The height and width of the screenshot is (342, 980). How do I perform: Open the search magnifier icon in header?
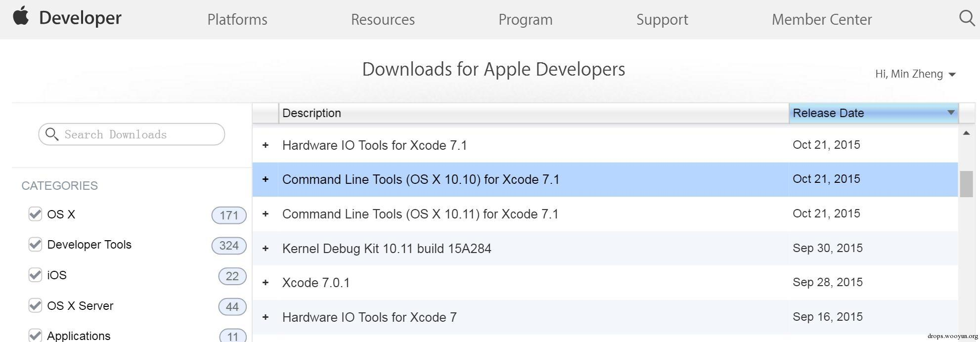(967, 18)
